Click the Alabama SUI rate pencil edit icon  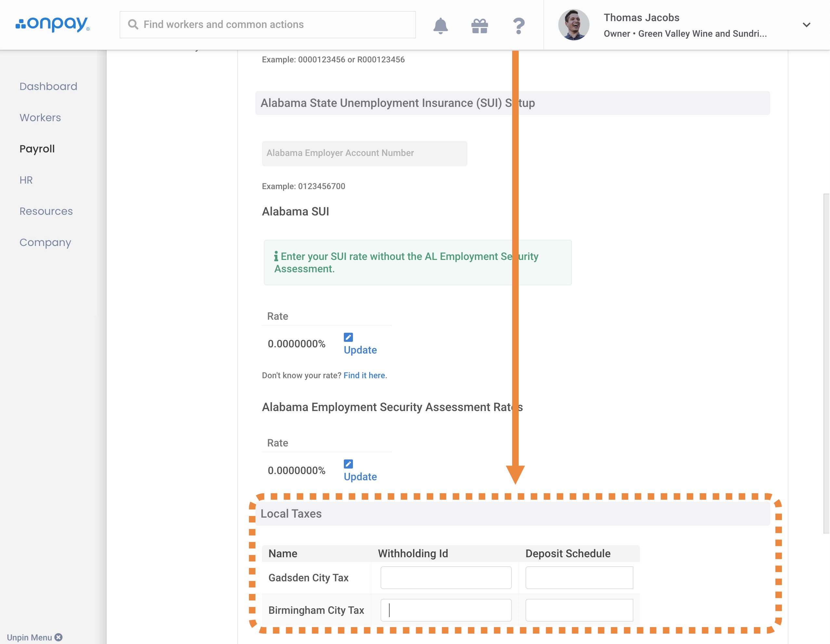(x=348, y=337)
